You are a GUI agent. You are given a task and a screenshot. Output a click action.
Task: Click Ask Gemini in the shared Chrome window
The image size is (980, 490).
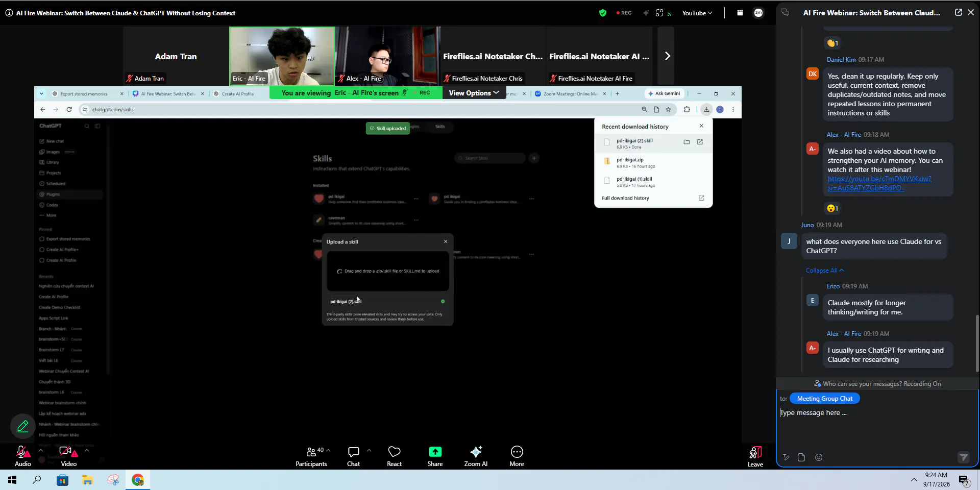tap(664, 93)
